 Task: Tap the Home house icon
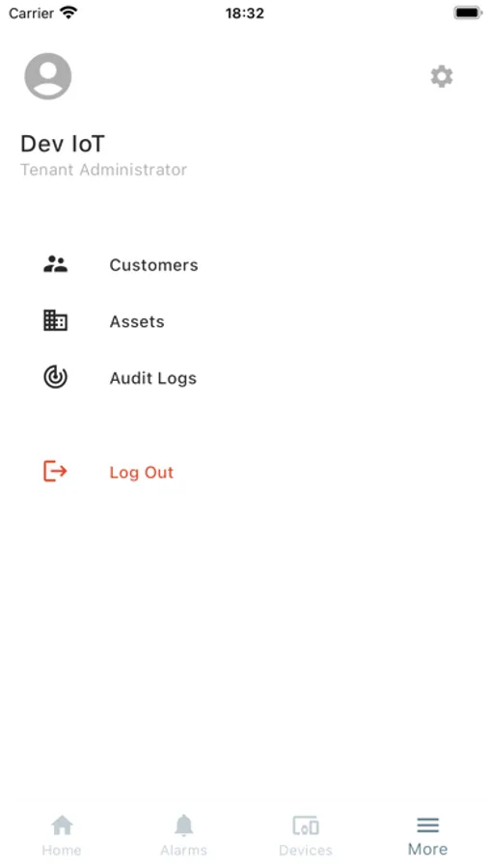coord(62,826)
